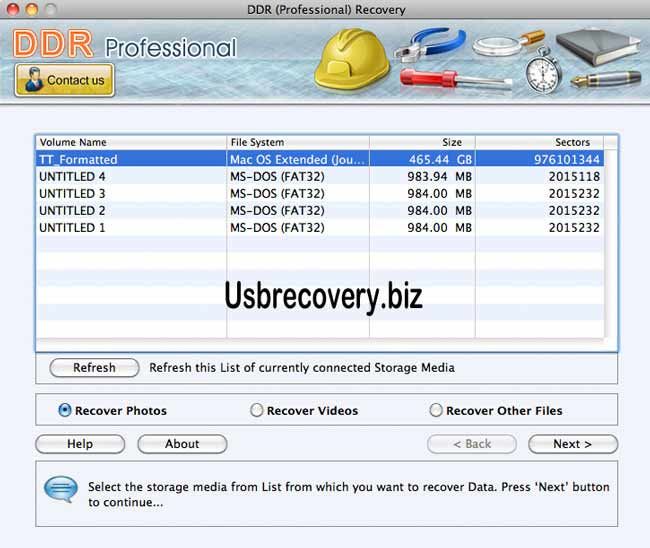Sort by Size column header
The image size is (650, 548).
pos(422,142)
